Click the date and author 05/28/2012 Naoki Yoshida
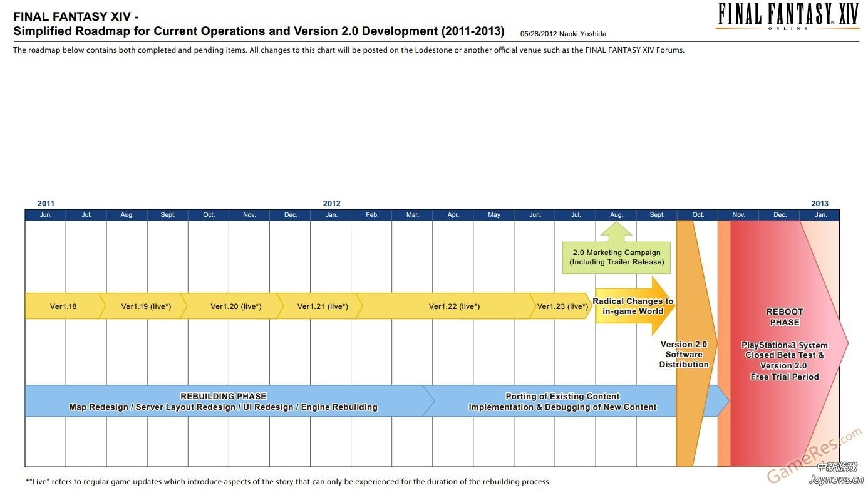The height and width of the screenshot is (490, 868). pyautogui.click(x=563, y=34)
